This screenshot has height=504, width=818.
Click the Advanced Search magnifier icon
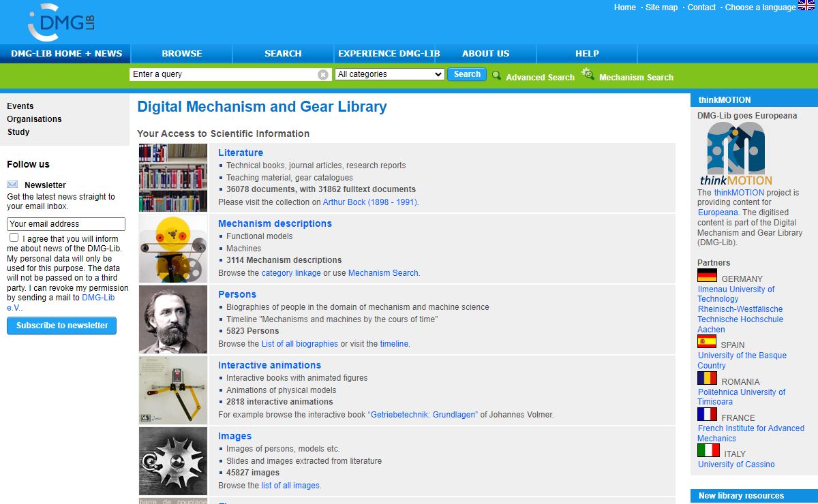coord(496,76)
